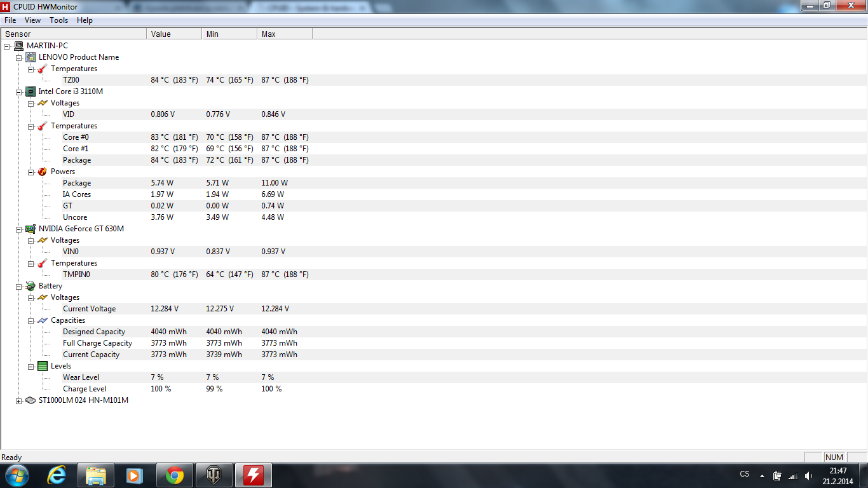The image size is (868, 488).
Task: Click the NVIDIA Voltages wave icon
Action: pyautogui.click(x=43, y=240)
